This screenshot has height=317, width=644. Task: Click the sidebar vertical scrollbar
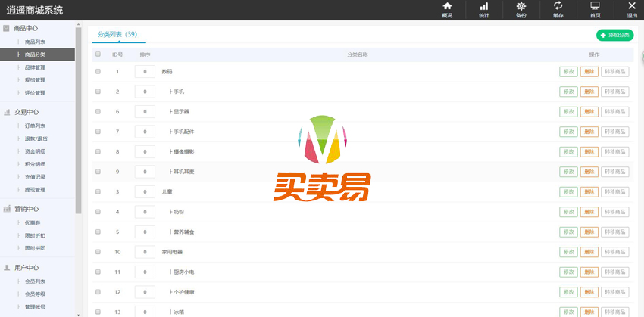(x=79, y=120)
